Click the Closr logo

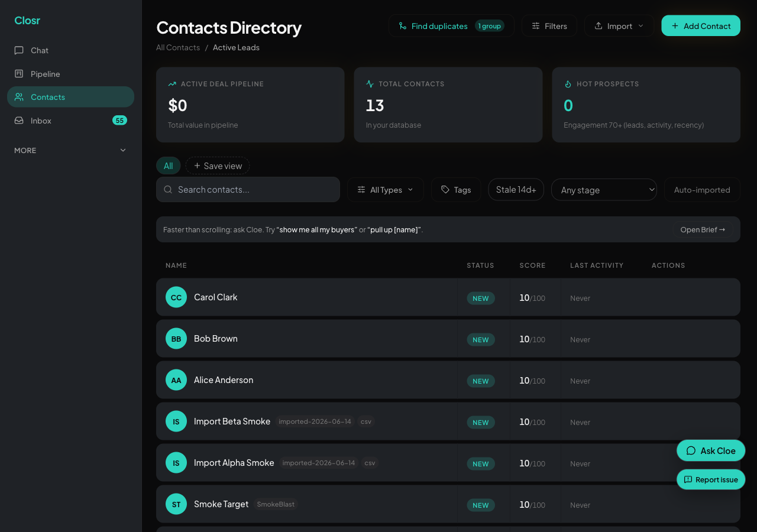pos(27,20)
